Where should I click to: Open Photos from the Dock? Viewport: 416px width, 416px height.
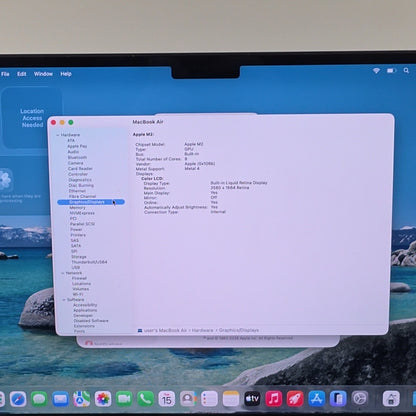pyautogui.click(x=103, y=399)
